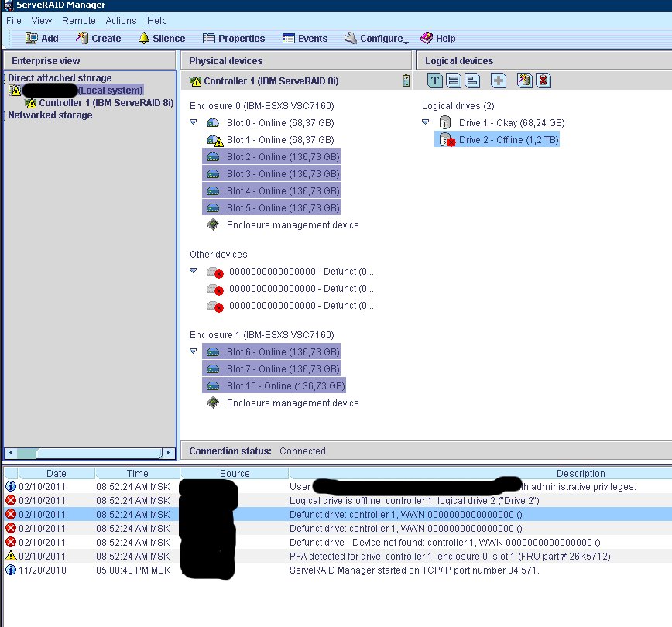672x627 pixels.
Task: Click the warning icon beside Local system
Action: pyautogui.click(x=15, y=91)
